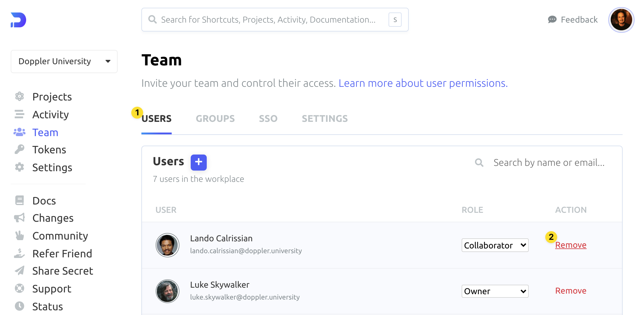Click the plus icon to add user
The image size is (644, 315).
click(x=198, y=162)
